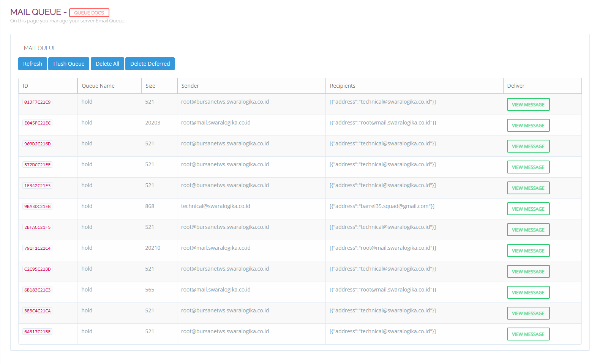The height and width of the screenshot is (364, 597).
Task: Click sender root@mail.swaralogika.co.id in E045FC21EC row
Action: click(216, 123)
